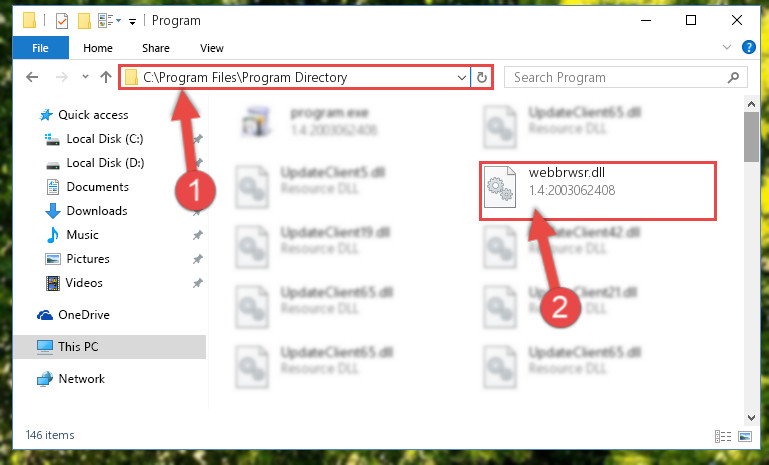
Task: Click the vertical scrollbar down arrow
Action: pyautogui.click(x=751, y=417)
